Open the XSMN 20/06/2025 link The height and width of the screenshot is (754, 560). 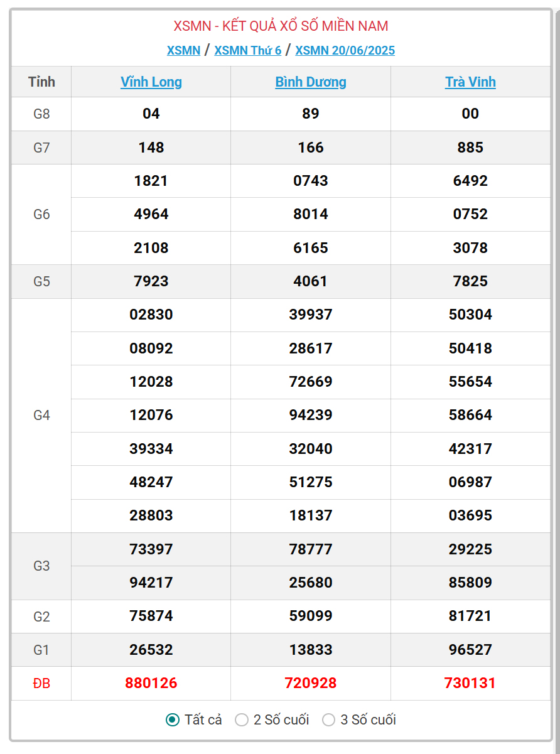[x=345, y=50]
